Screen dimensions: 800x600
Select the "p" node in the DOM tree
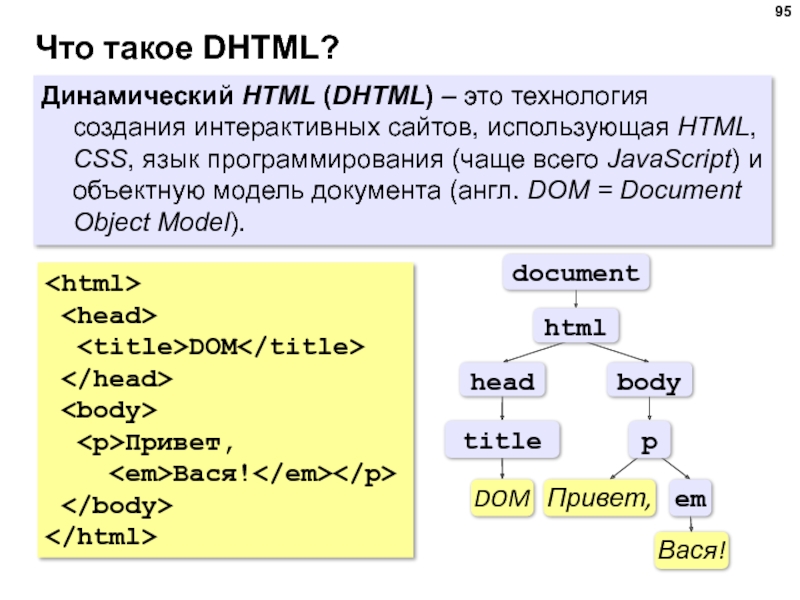coord(649,440)
